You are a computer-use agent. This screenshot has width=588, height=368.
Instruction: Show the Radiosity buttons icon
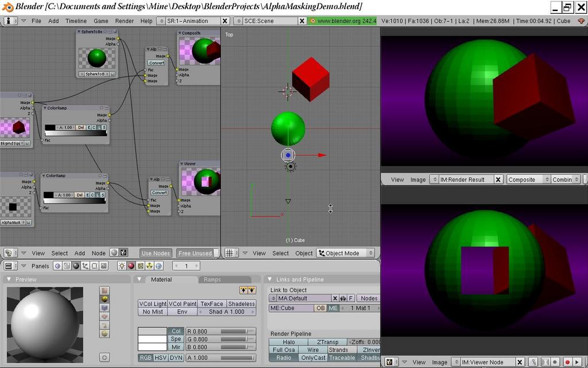[149, 266]
